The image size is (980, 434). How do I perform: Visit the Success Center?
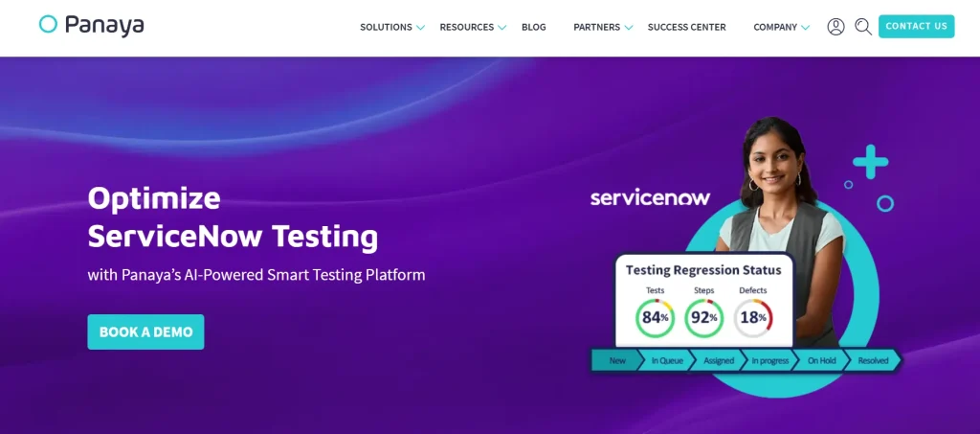(x=687, y=27)
